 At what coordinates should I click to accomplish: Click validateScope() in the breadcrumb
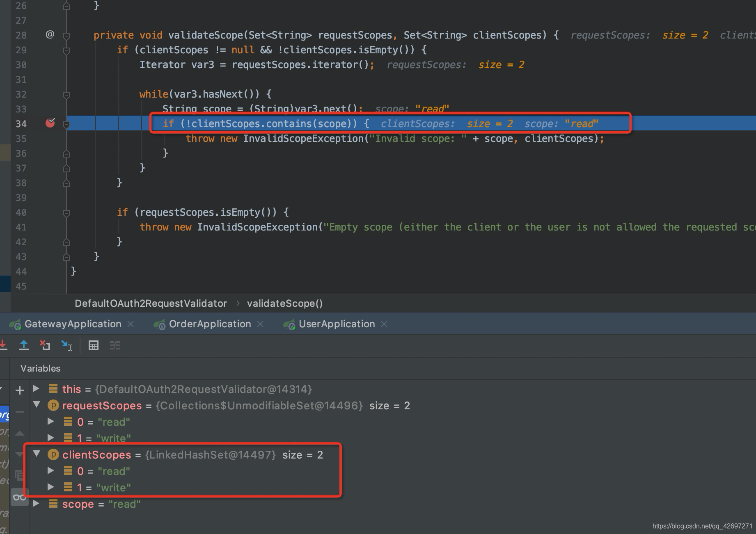285,304
